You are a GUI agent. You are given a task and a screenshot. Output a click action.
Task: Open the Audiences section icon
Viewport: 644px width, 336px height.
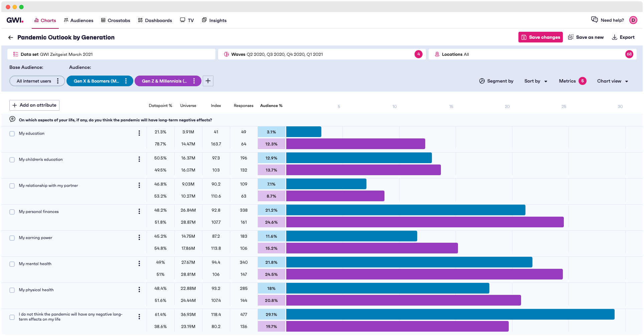point(66,20)
